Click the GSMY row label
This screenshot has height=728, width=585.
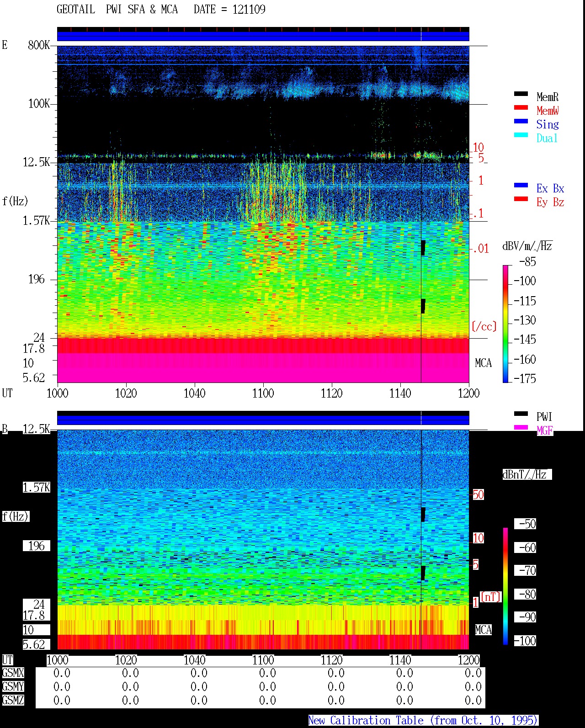point(13,686)
